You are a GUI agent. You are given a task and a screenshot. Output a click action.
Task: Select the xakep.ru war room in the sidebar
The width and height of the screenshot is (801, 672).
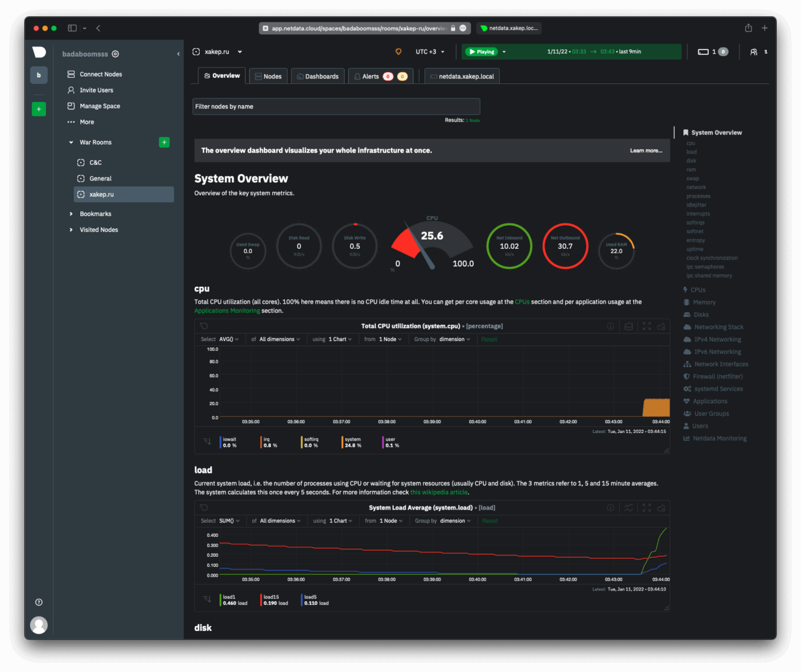124,195
